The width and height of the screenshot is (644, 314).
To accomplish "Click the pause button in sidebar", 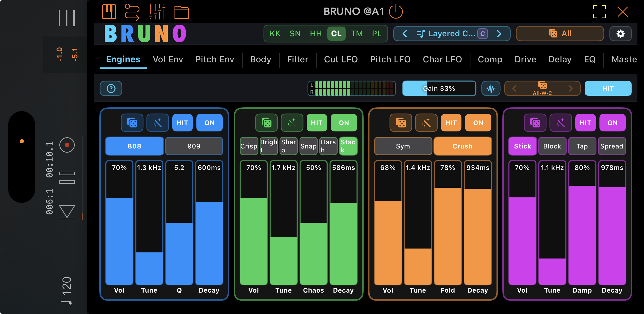I will click(67, 178).
